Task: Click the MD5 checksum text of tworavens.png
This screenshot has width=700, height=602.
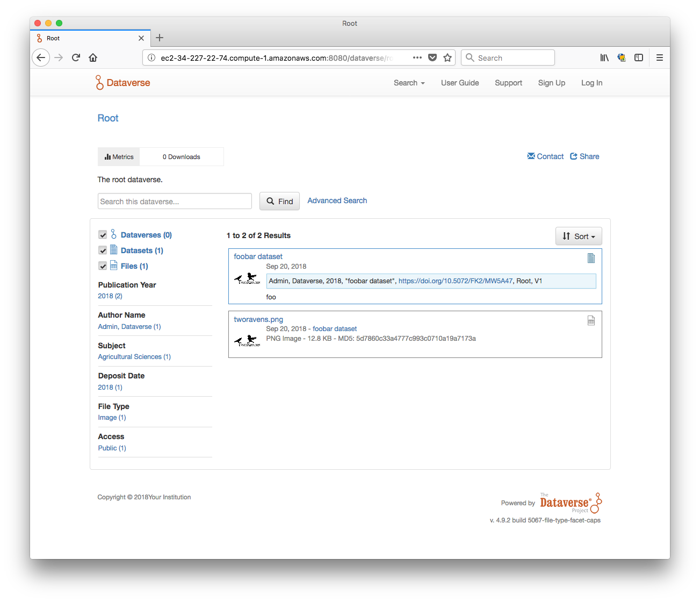Action: (x=407, y=339)
